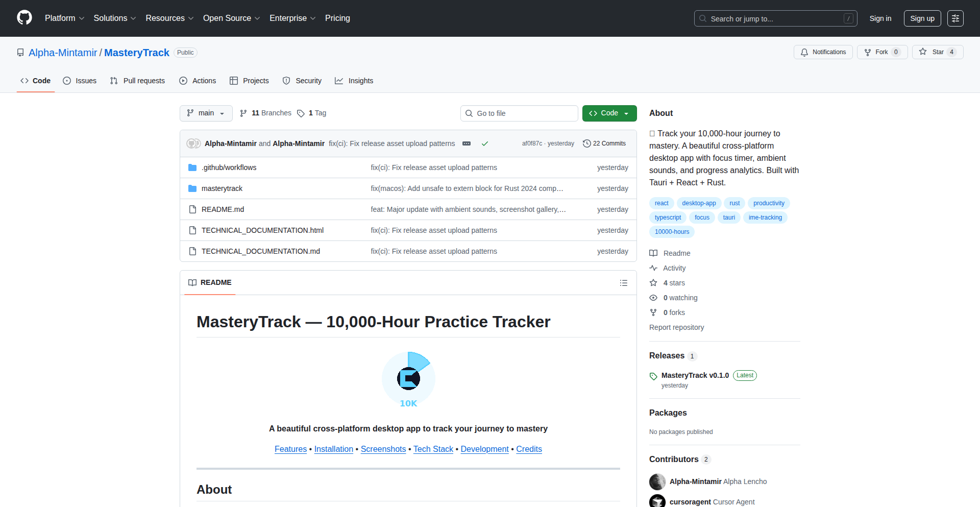980x507 pixels.
Task: Open the .github/workflows folder icon
Action: [x=192, y=167]
